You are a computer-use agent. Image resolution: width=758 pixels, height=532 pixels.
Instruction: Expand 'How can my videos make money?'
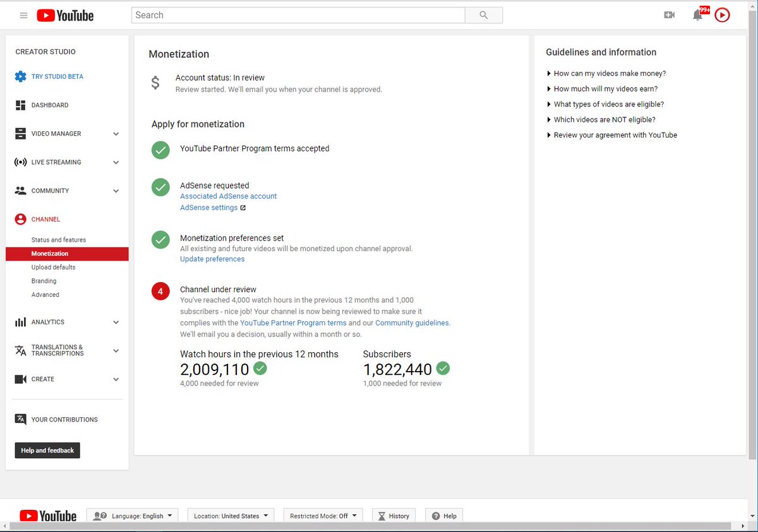pyautogui.click(x=606, y=73)
